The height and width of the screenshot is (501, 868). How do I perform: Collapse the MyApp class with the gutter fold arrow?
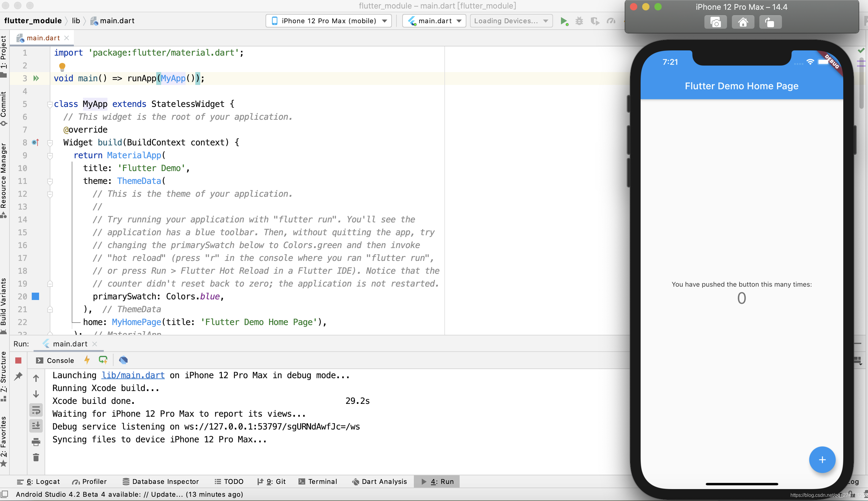point(50,104)
